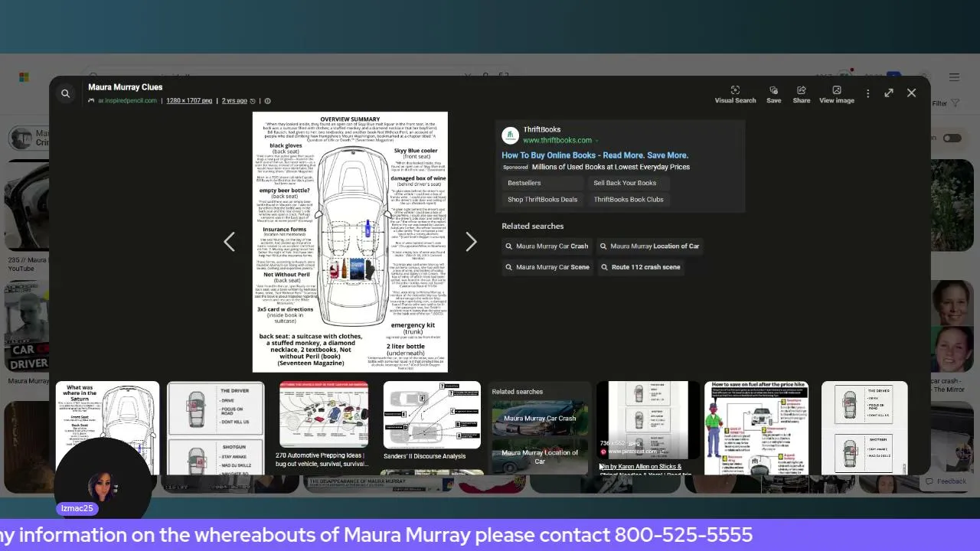Click the lzmac25 streamer avatar
The image size is (980, 551).
[x=103, y=487]
